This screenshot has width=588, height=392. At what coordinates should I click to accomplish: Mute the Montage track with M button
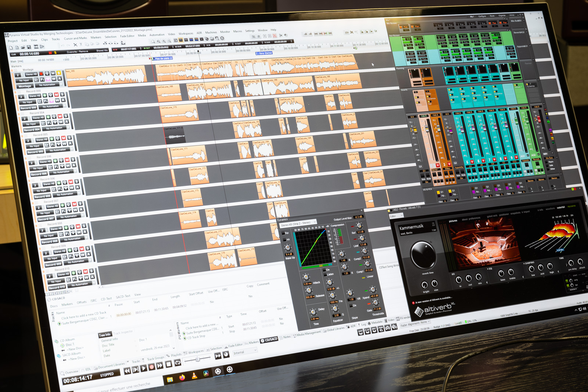53,73
